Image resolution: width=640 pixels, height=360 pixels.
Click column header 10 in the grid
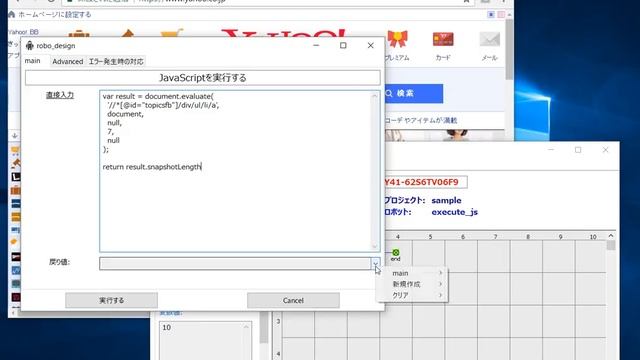[593, 237]
